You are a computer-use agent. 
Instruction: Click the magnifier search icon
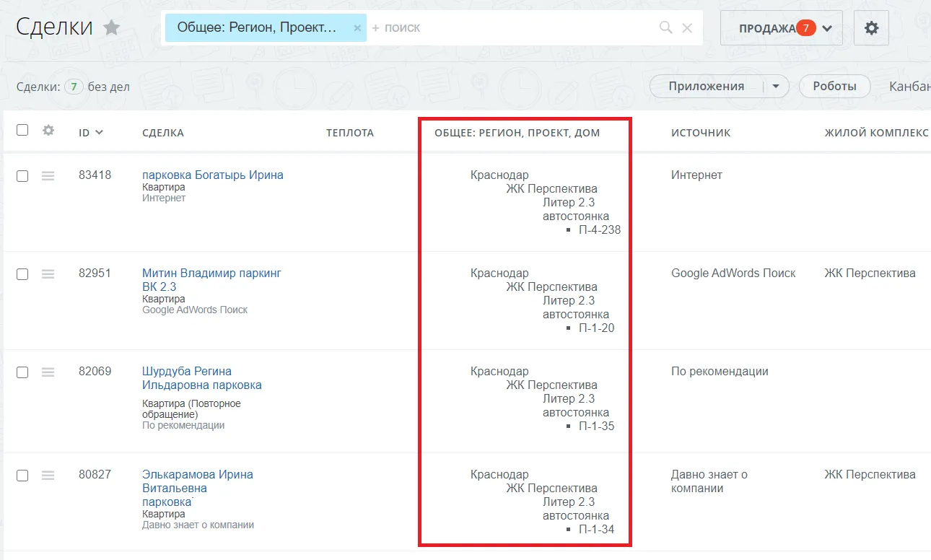point(665,28)
